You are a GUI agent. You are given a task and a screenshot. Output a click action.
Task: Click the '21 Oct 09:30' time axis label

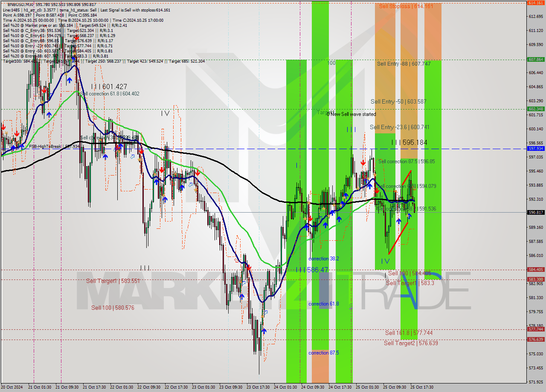(67, 387)
